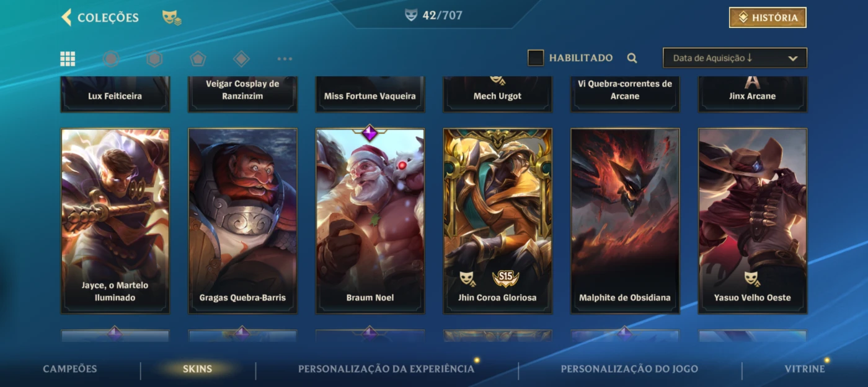Open the Personalização do Jogo tab
This screenshot has height=387, width=868.
point(629,369)
